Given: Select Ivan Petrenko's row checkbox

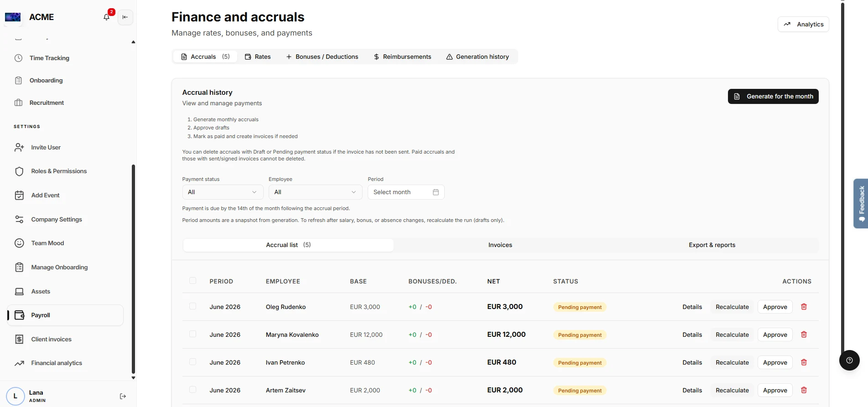Looking at the screenshot, I should [192, 362].
